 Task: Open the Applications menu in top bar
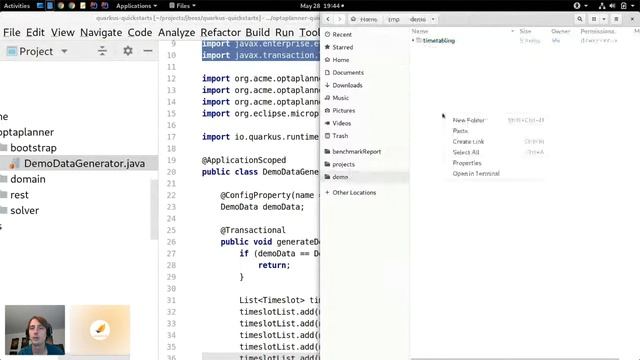point(136,6)
